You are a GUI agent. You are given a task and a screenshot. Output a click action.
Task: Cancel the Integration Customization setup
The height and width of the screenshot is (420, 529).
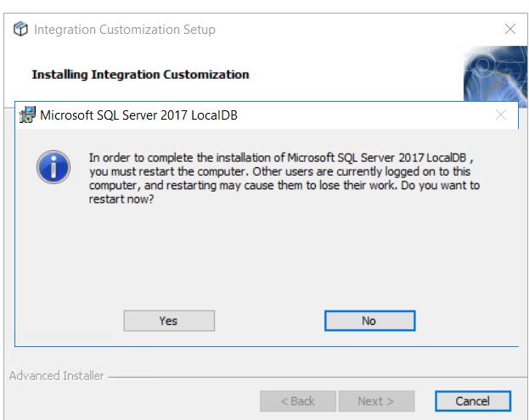click(x=473, y=400)
